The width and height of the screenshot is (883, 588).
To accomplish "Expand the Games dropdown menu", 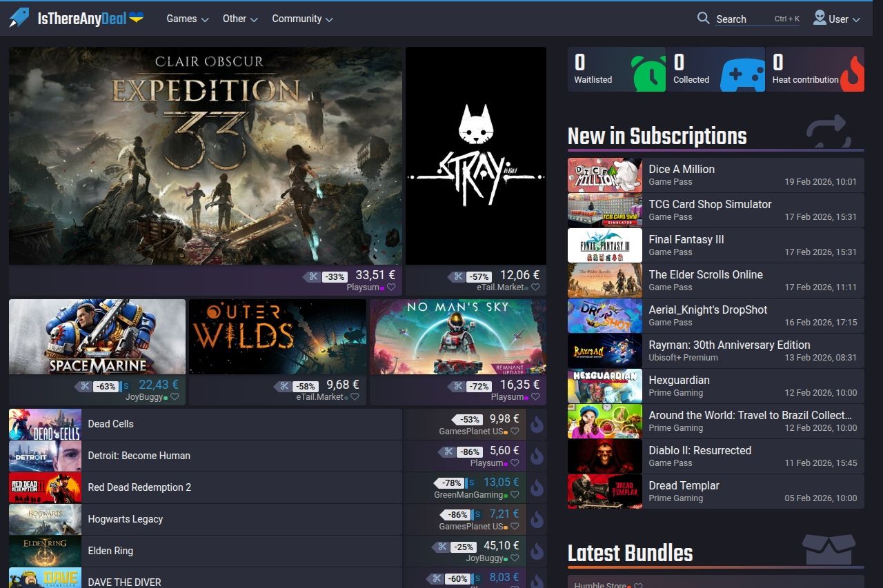I will pos(187,19).
